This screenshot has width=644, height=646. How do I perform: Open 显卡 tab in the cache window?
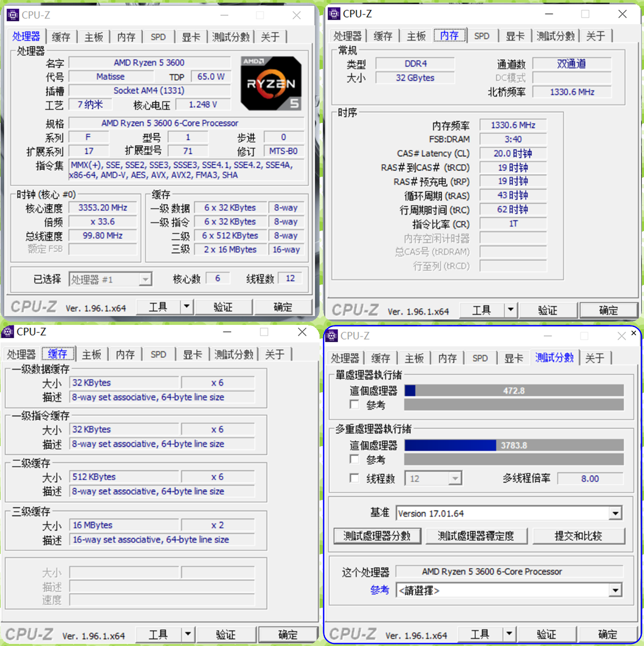(x=192, y=355)
